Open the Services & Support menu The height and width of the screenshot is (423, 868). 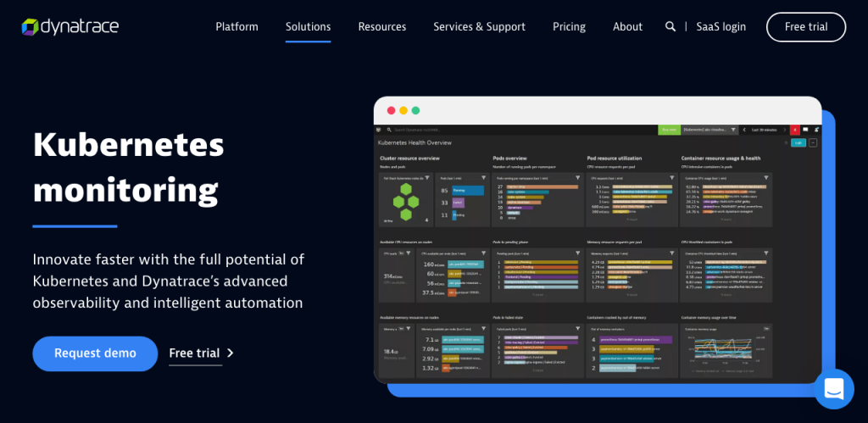[479, 26]
